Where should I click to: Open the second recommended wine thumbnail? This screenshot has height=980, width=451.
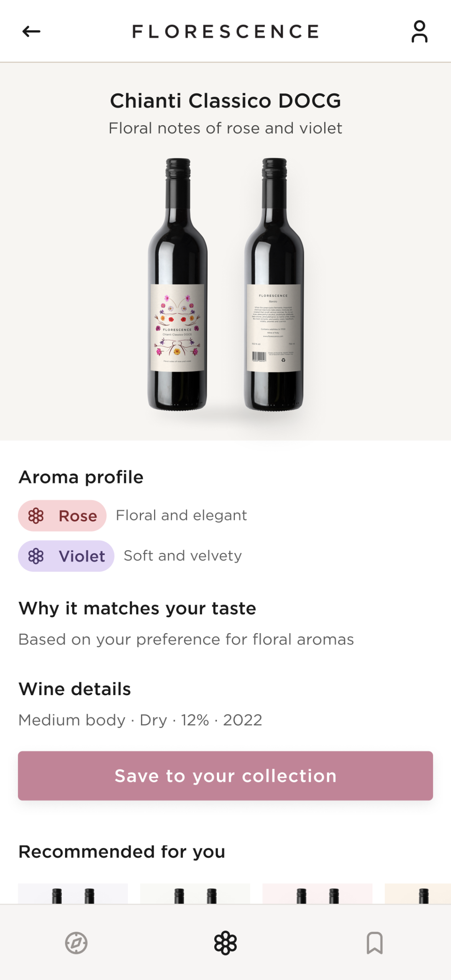[x=195, y=893]
